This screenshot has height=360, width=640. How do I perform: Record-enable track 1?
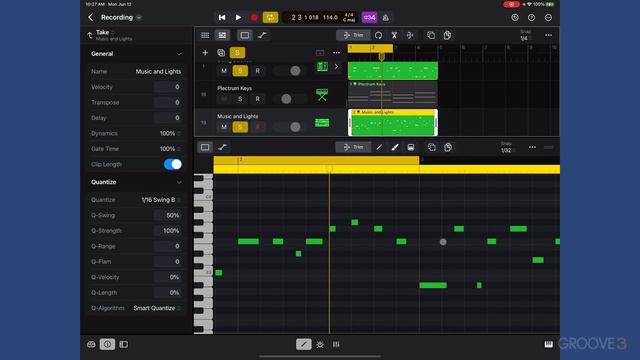[x=258, y=71]
